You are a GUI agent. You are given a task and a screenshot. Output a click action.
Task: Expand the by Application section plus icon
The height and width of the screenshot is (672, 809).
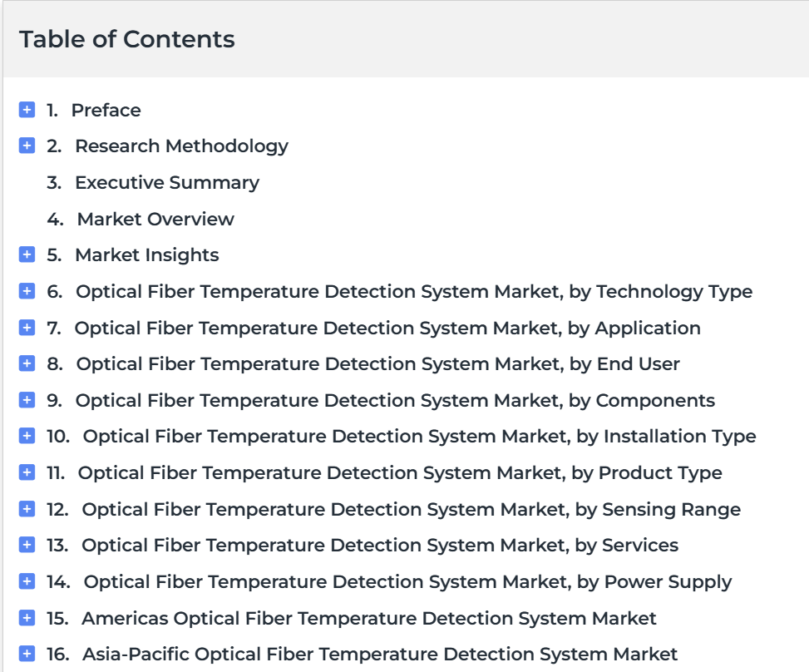[x=27, y=328]
